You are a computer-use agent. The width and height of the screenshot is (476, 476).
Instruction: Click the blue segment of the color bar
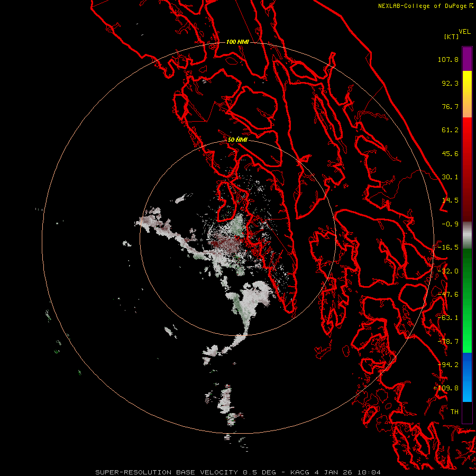467,377
